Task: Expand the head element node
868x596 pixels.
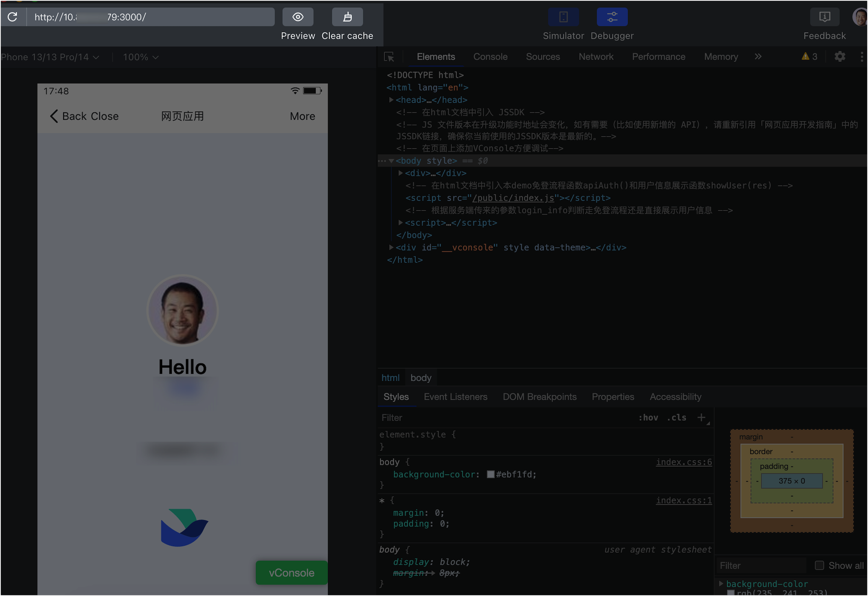Action: click(x=391, y=100)
